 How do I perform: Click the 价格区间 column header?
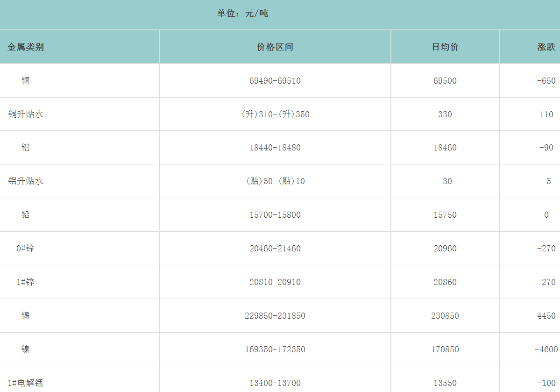(x=275, y=47)
